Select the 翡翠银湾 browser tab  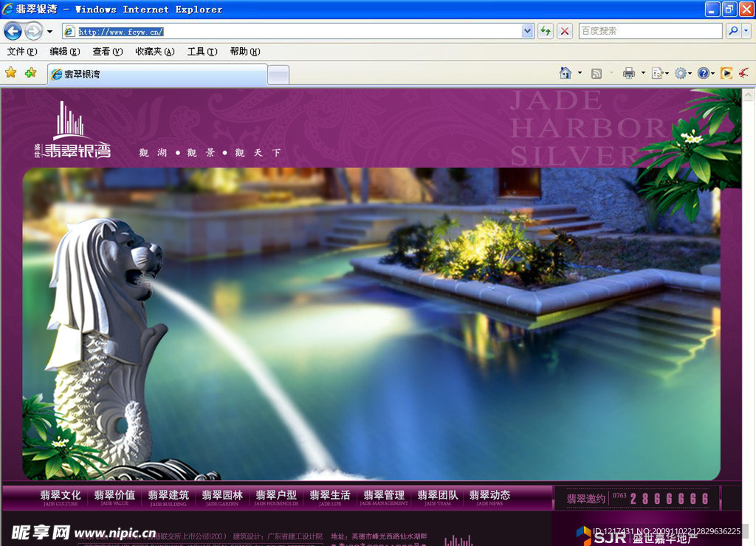(x=157, y=75)
